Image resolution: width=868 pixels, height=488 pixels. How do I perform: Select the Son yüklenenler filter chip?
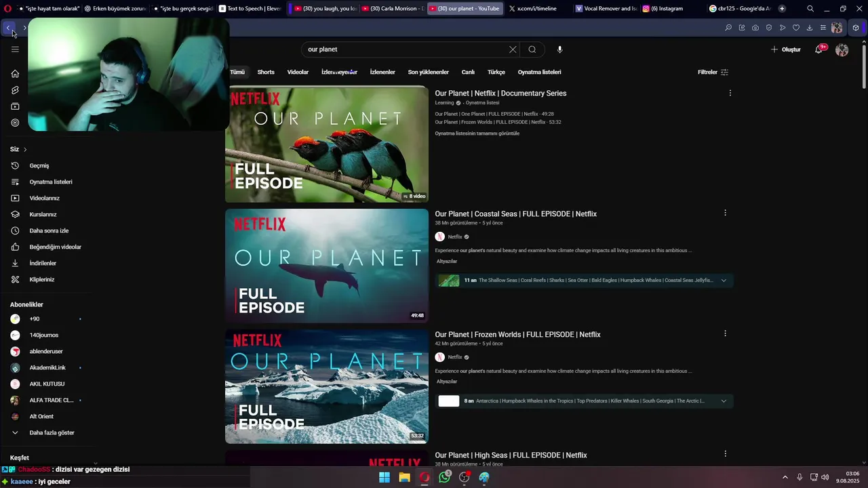[x=429, y=72]
